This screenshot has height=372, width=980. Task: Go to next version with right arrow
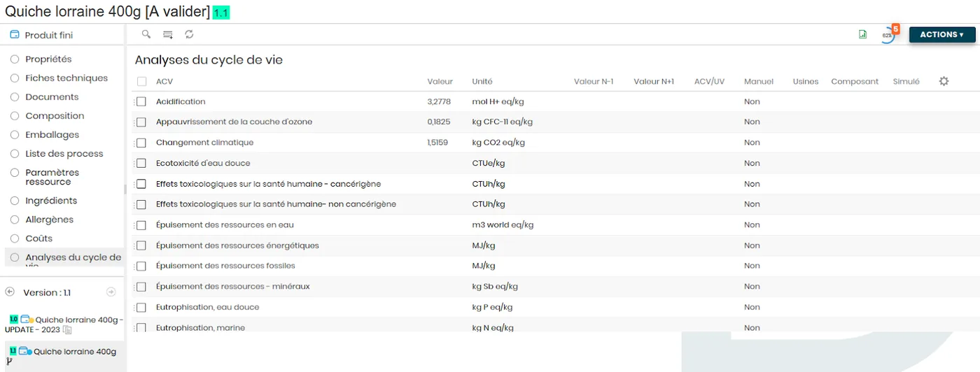(111, 292)
